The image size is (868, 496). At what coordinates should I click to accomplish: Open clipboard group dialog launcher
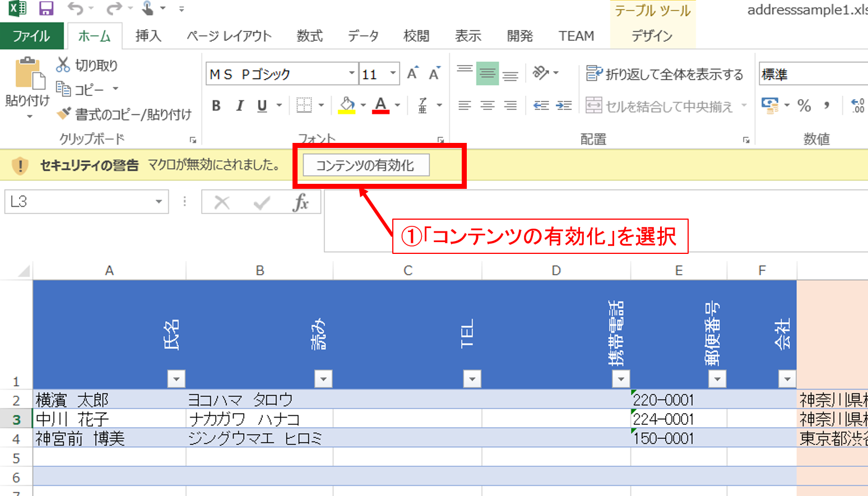click(193, 140)
